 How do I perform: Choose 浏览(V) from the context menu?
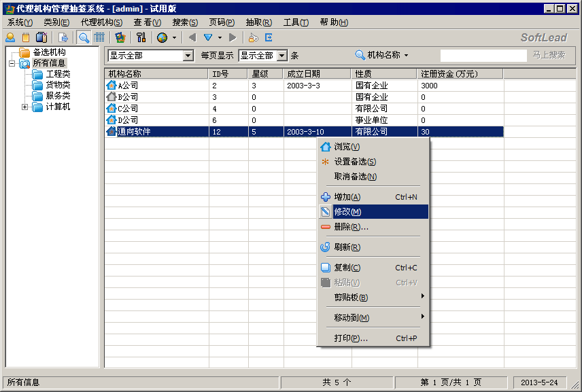(373, 147)
